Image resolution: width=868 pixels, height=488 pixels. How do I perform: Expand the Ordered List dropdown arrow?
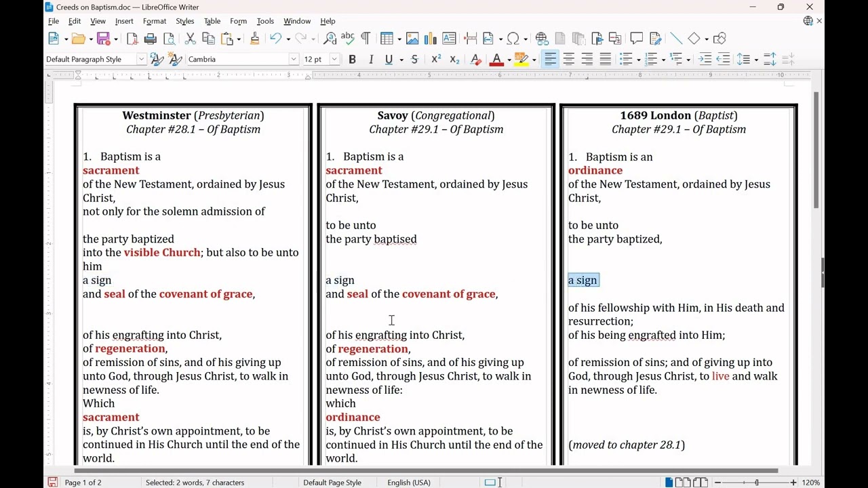coord(663,60)
